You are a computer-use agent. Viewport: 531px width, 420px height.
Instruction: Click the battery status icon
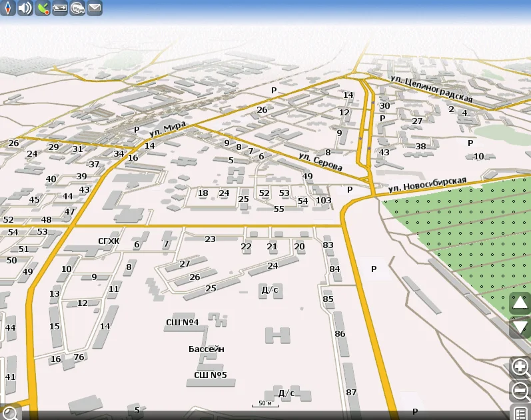pos(60,8)
